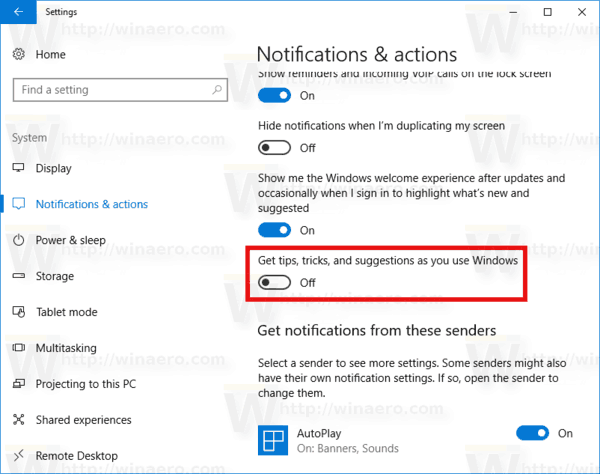Turn off reminders and VoIP calls toggle
600x474 pixels.
coord(274,95)
